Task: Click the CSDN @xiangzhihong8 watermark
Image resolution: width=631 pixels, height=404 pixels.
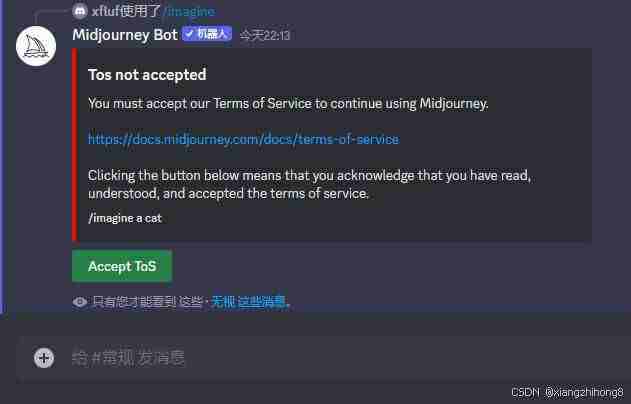Action: [567, 392]
